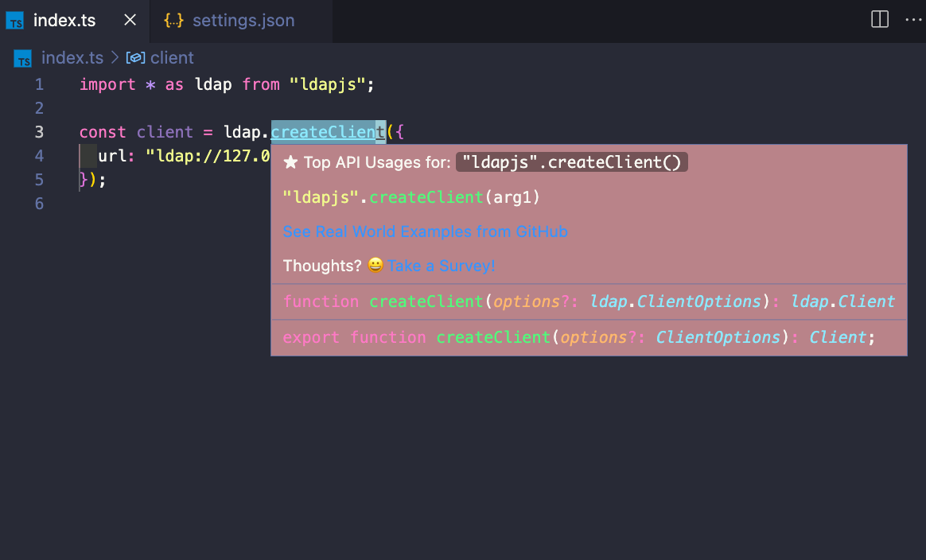
Task: Close the index.ts tab
Action: pyautogui.click(x=130, y=21)
